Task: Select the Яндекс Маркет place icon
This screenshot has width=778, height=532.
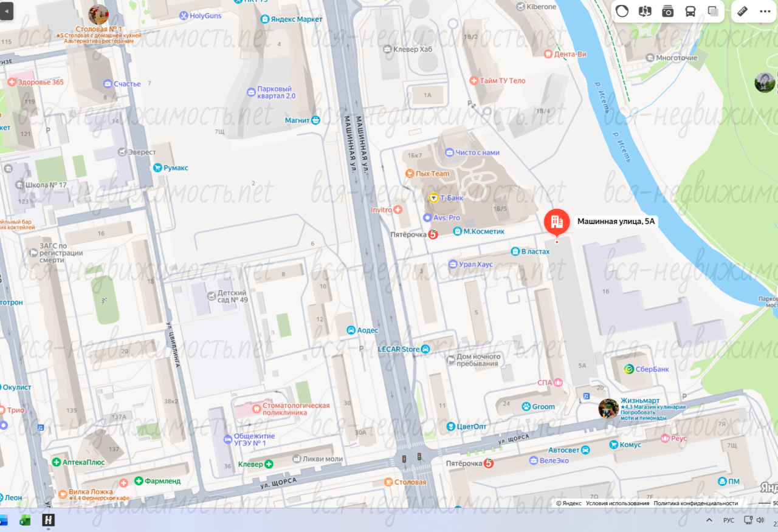Action: click(265, 19)
